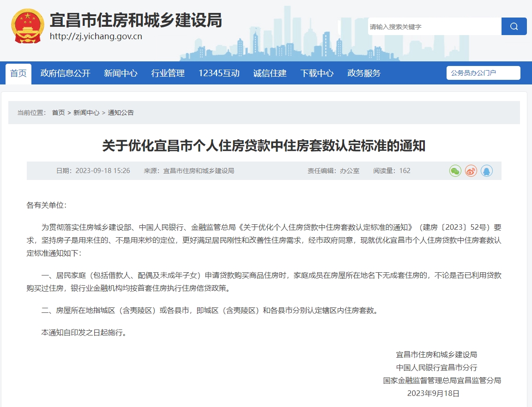Select 首页 in the blue navigation bar
Viewport: 532px width, 407px height.
coord(18,73)
